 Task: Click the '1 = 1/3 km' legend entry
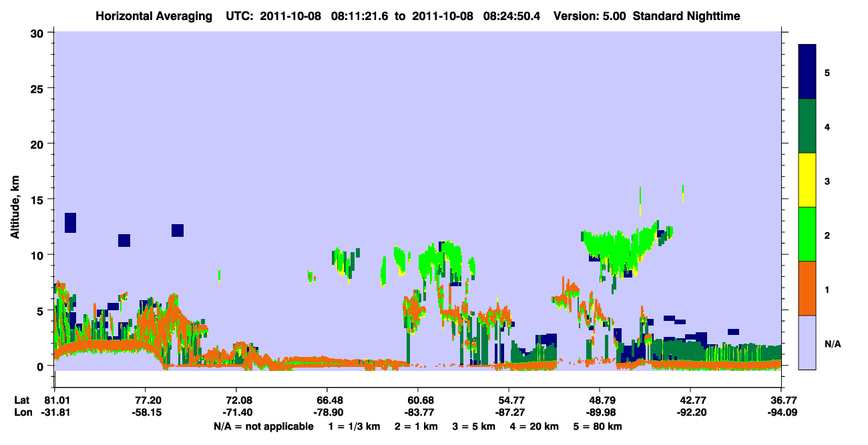click(353, 426)
